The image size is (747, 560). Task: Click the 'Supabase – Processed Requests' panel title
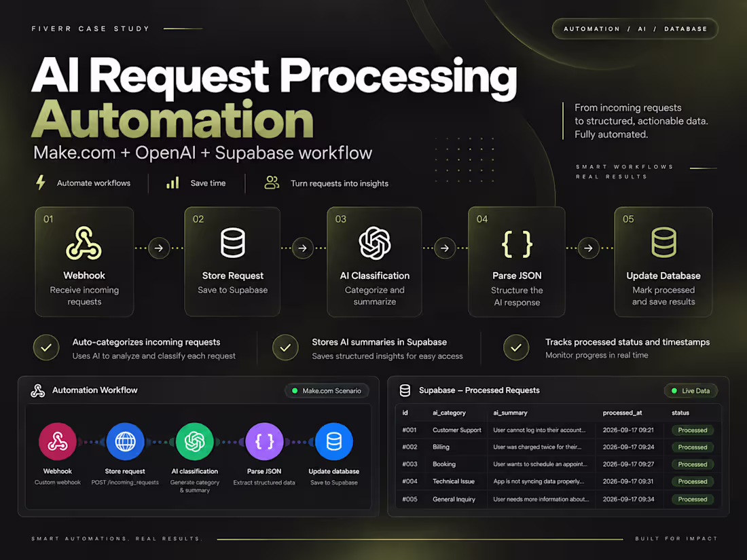pyautogui.click(x=479, y=390)
